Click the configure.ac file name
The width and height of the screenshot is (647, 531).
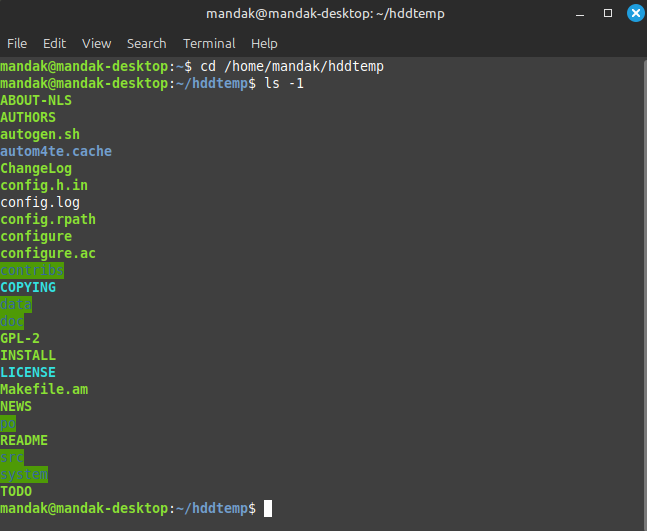pyautogui.click(x=48, y=253)
